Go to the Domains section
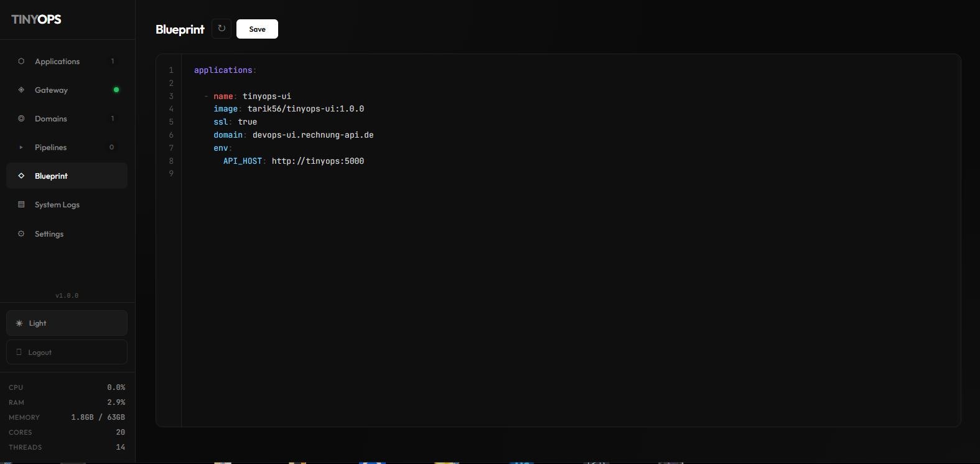 (x=67, y=118)
